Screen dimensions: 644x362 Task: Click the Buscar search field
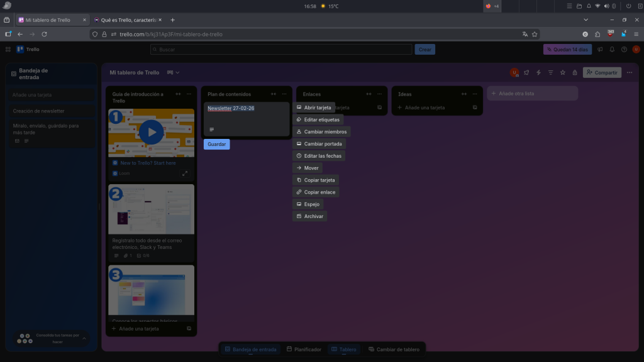281,49
